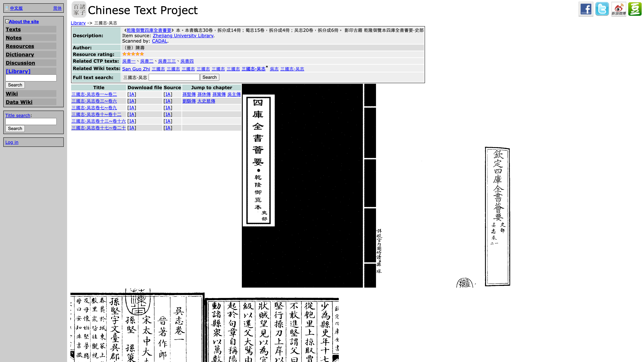Click the Search button under Title search
Screen dimensions: 644x362
[x=15, y=128]
